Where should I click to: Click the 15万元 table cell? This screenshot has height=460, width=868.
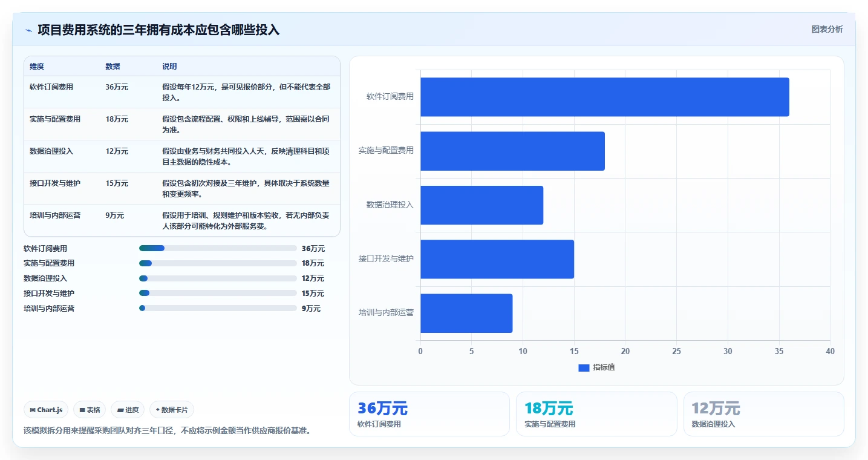click(x=117, y=183)
